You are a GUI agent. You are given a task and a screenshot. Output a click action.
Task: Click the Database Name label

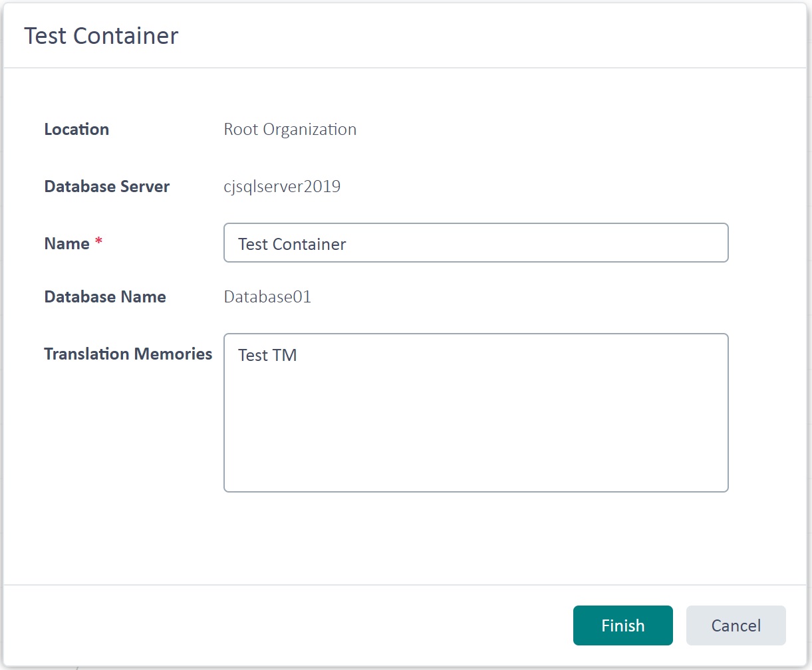pos(105,297)
